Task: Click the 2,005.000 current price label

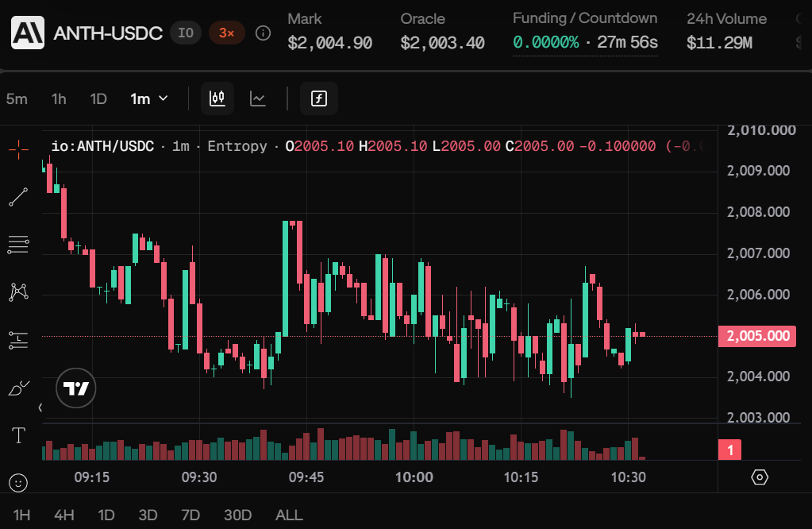Action: click(x=757, y=336)
